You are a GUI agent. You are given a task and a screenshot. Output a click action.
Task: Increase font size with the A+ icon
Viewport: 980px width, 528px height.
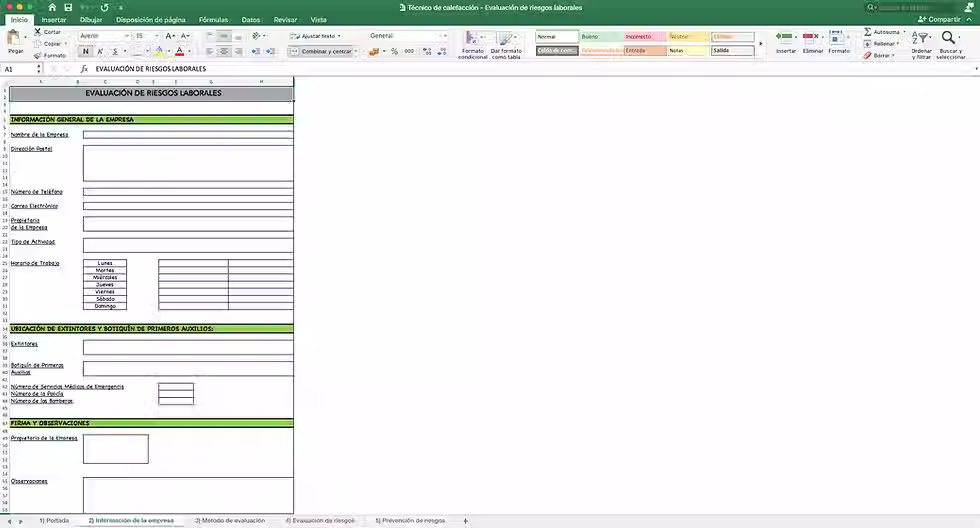pyautogui.click(x=170, y=36)
